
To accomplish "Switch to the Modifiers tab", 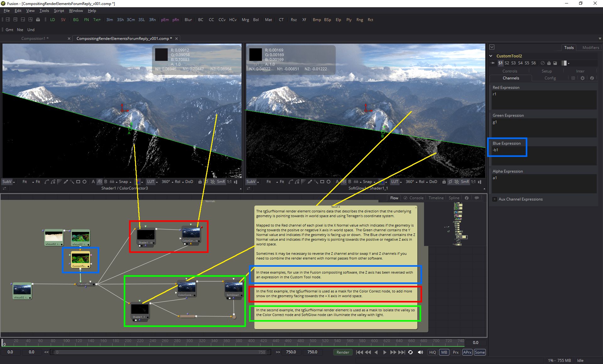I will pyautogui.click(x=590, y=48).
